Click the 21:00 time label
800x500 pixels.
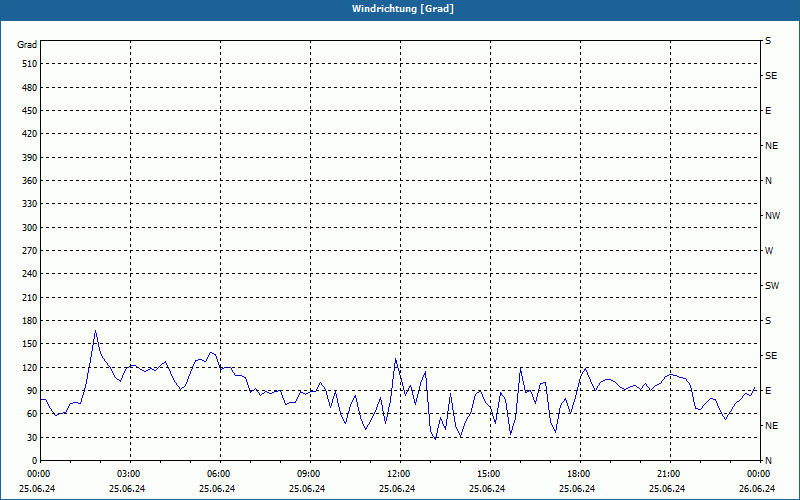(670, 474)
